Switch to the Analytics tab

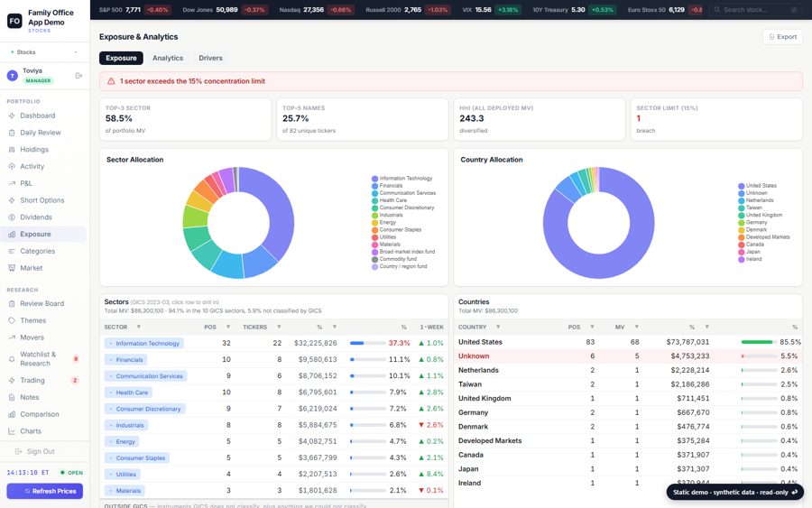pyautogui.click(x=168, y=58)
